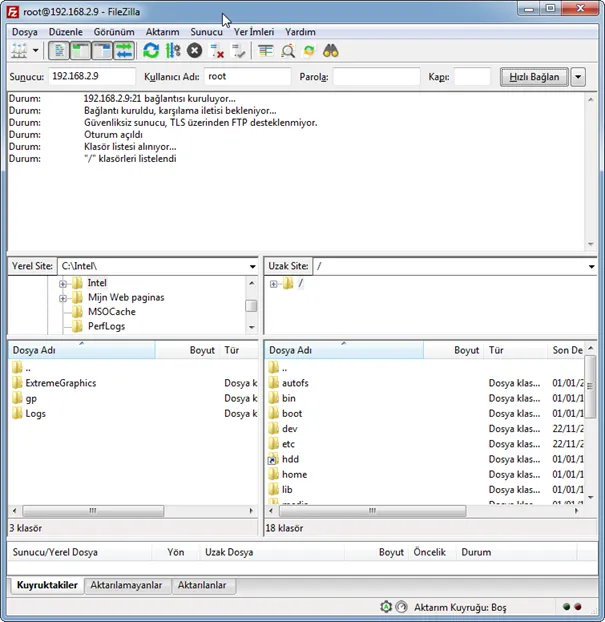Expand the Intel folder tree node
Viewport: 605px width, 622px height.
(63, 284)
